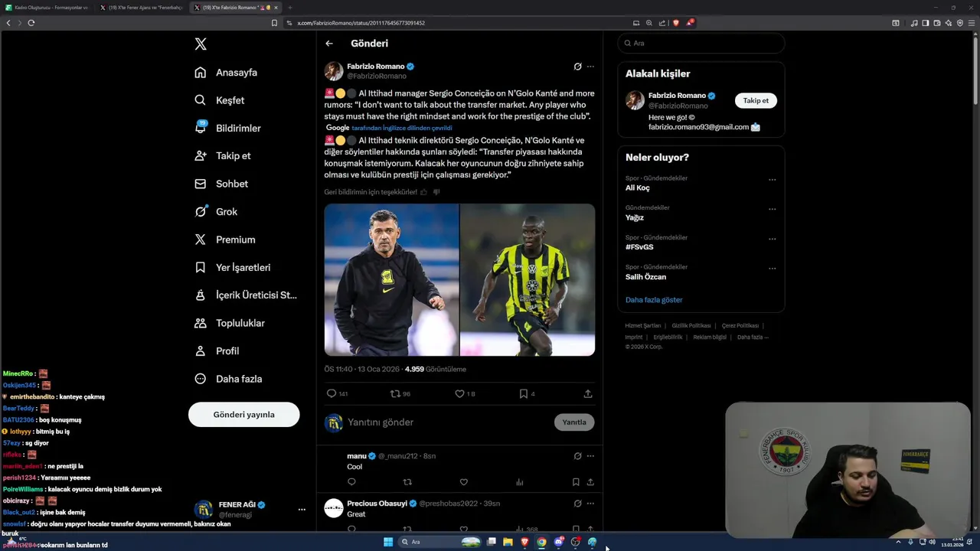Open options for Yağız trend
Image resolution: width=980 pixels, height=551 pixels.
point(772,209)
